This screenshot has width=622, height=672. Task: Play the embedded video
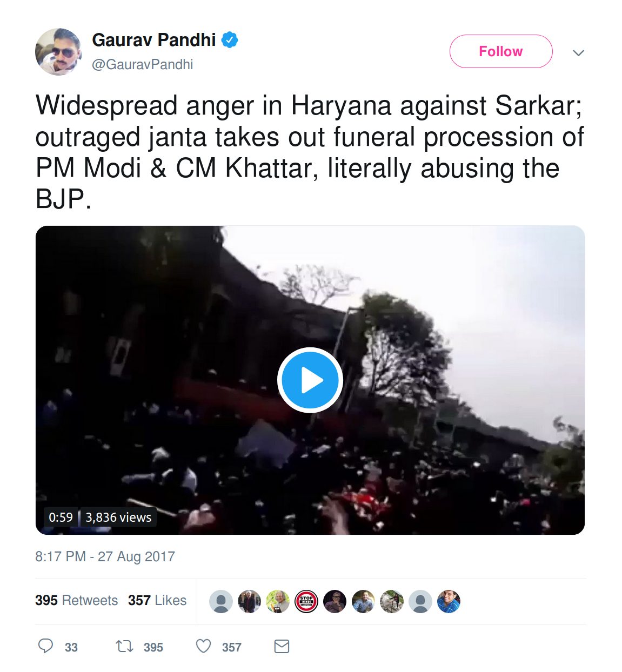(x=310, y=380)
